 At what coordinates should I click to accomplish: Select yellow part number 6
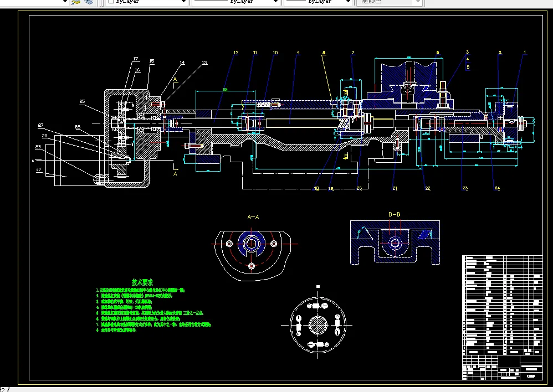coord(438,53)
